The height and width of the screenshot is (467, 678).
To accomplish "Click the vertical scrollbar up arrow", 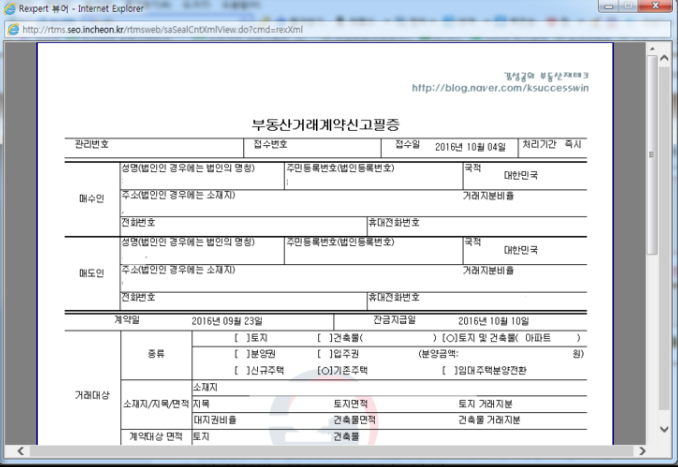I will (x=664, y=58).
